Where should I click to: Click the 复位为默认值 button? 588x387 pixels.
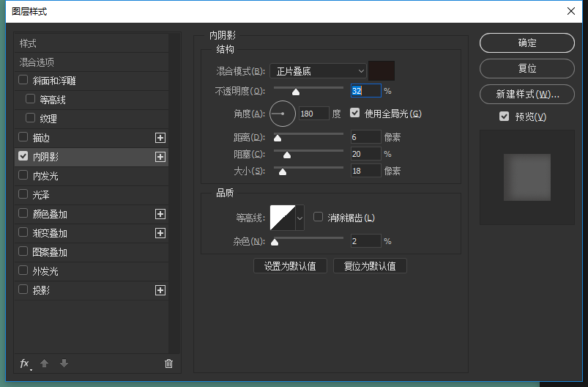[x=370, y=266]
